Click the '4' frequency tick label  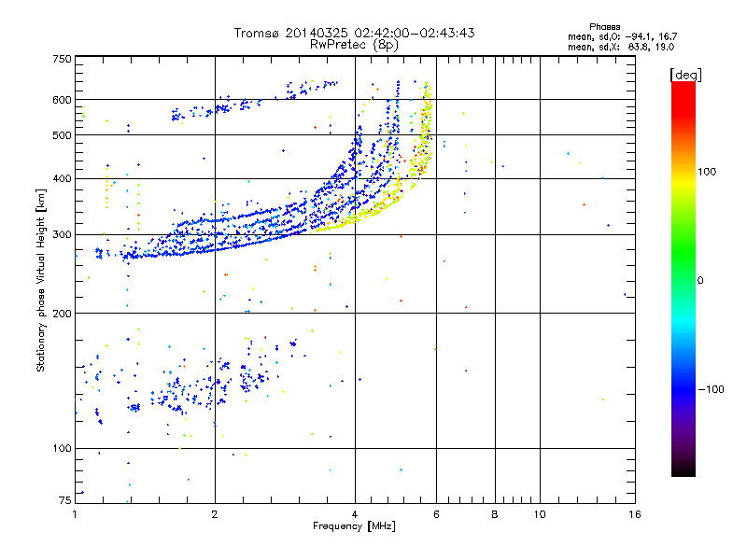coord(355,514)
